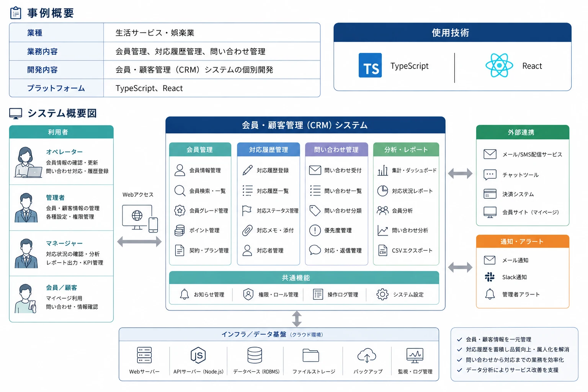Click the メール/SMS配信サービス label
This screenshot has height=392, width=588.
[532, 154]
